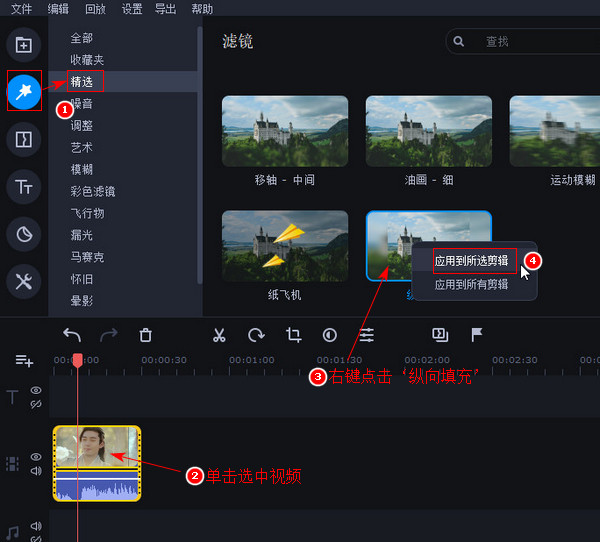The image size is (600, 542).
Task: Choose 应用到所有剪辑 in context menu
Action: tap(474, 284)
